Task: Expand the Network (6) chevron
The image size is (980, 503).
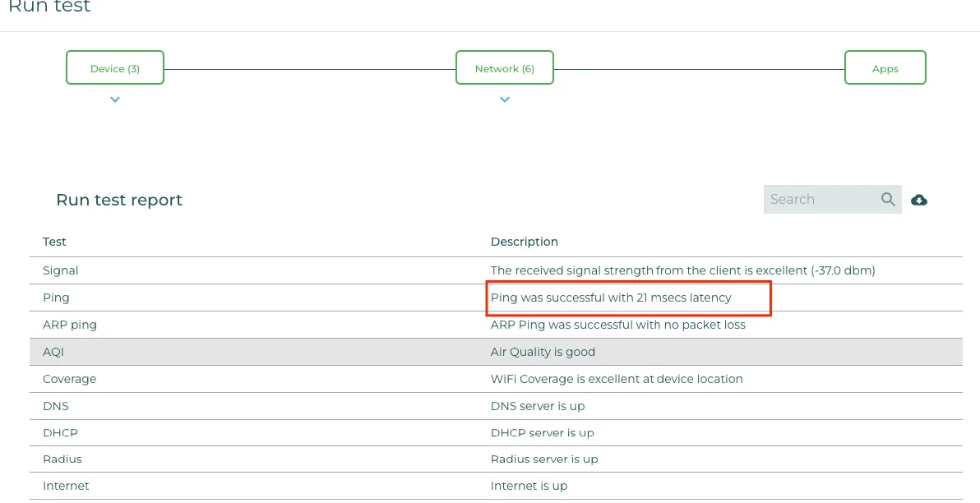Action: click(x=505, y=99)
